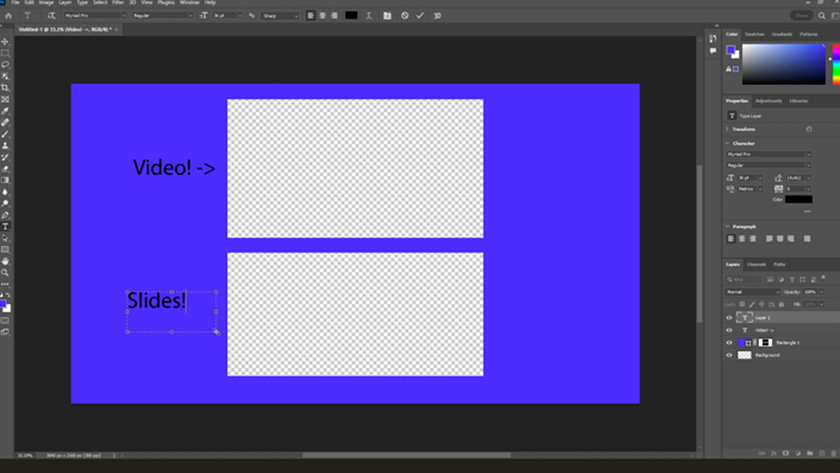Center align text in options bar
The width and height of the screenshot is (840, 473).
tap(322, 16)
